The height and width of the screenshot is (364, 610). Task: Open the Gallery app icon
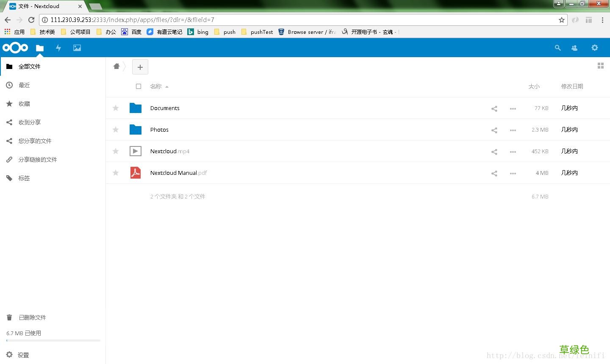tap(77, 48)
